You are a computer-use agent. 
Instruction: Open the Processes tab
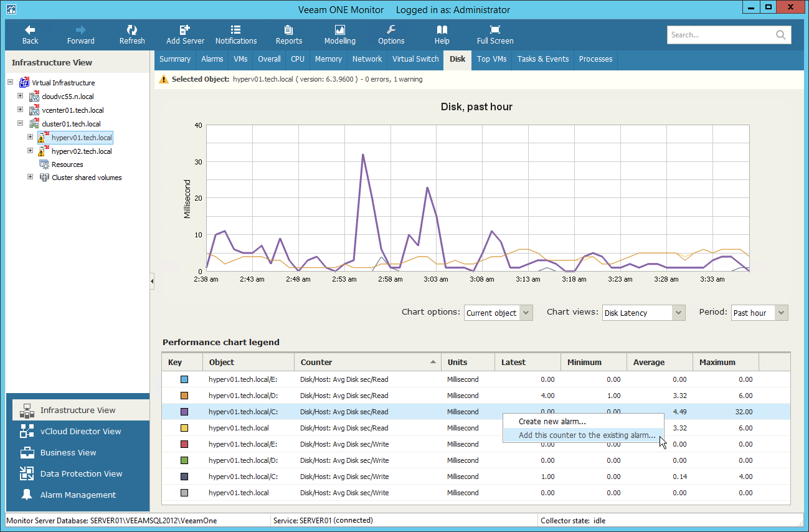click(x=596, y=59)
